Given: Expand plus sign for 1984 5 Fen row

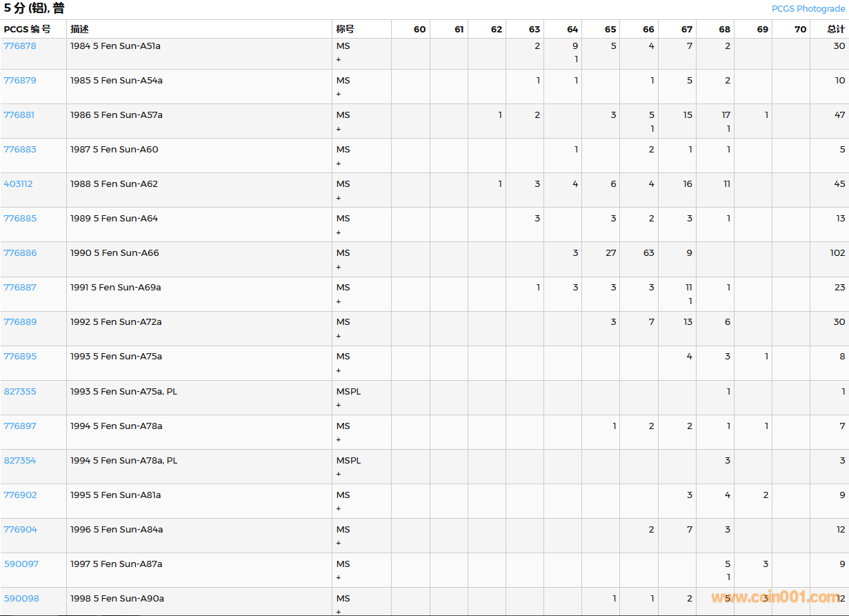Looking at the screenshot, I should coord(339,60).
